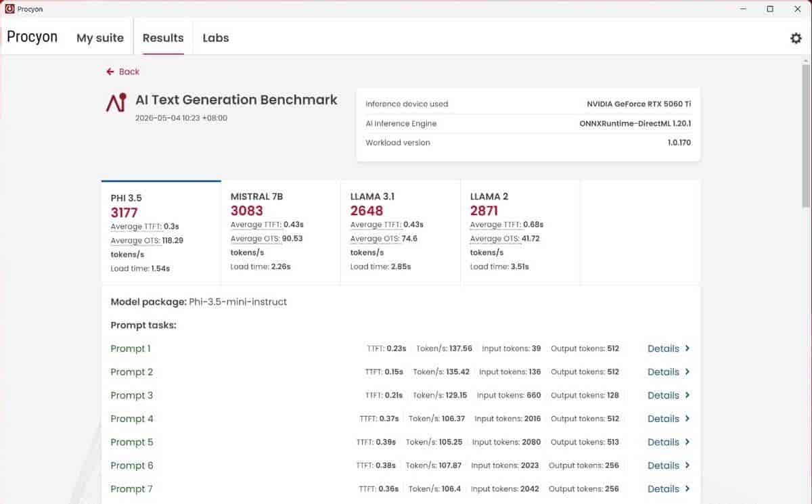
Task: Click Load time 2.85s under LLAMA 3.1
Action: 380,267
